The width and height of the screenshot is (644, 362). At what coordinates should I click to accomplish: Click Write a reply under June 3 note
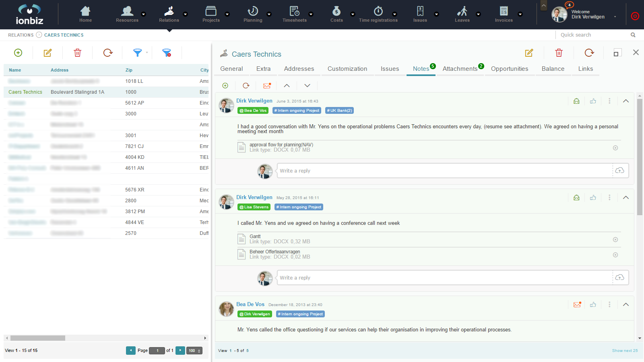(x=445, y=171)
